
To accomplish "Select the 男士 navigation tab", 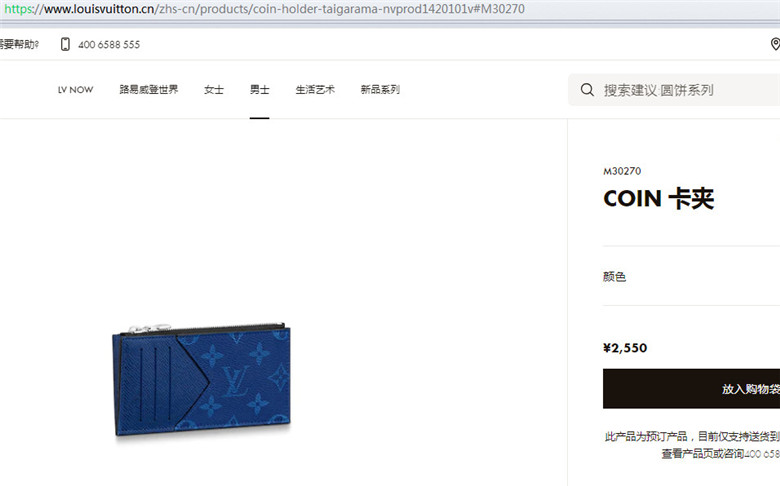I will [260, 90].
